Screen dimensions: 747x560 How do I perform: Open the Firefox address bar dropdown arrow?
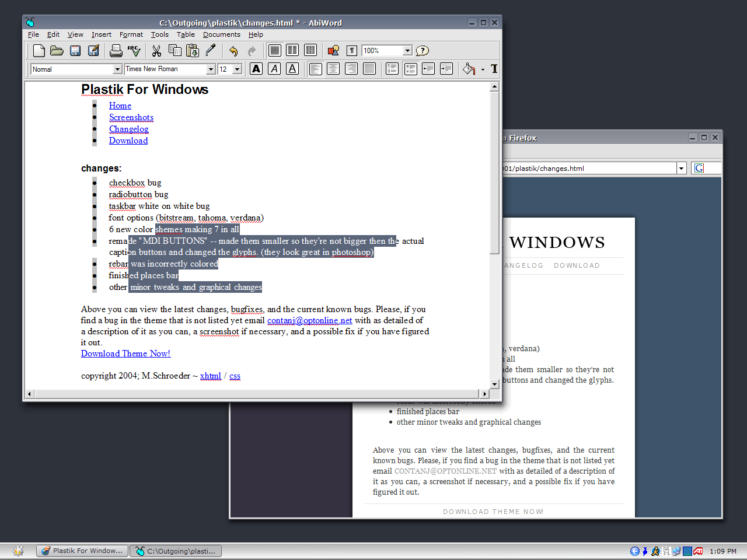(x=681, y=169)
